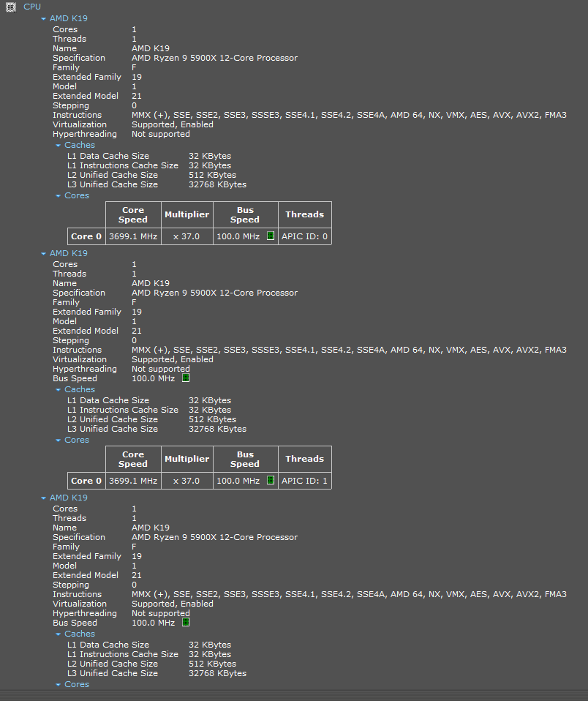This screenshot has width=588, height=701.
Task: Click third processor's Extended Model 21 value
Action: pyautogui.click(x=137, y=575)
